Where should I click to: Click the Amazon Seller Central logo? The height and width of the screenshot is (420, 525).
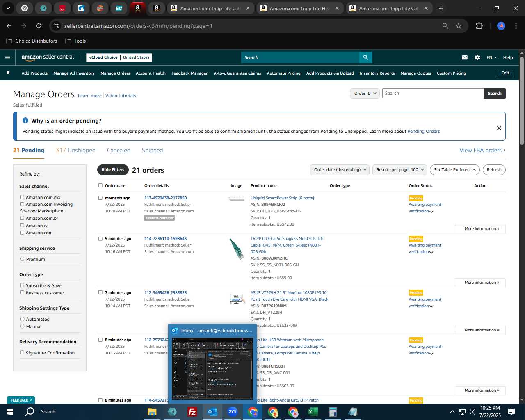(x=48, y=57)
